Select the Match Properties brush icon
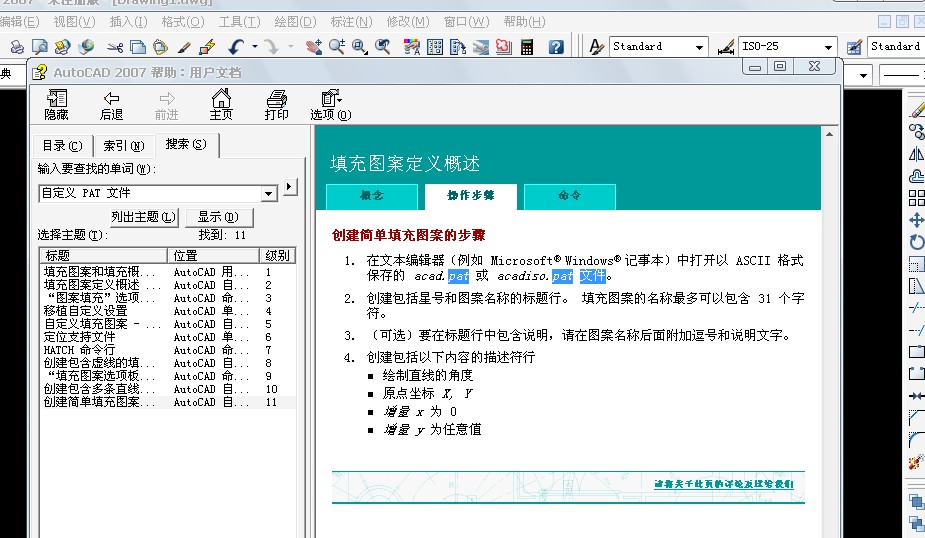The width and height of the screenshot is (925, 538). click(x=184, y=47)
